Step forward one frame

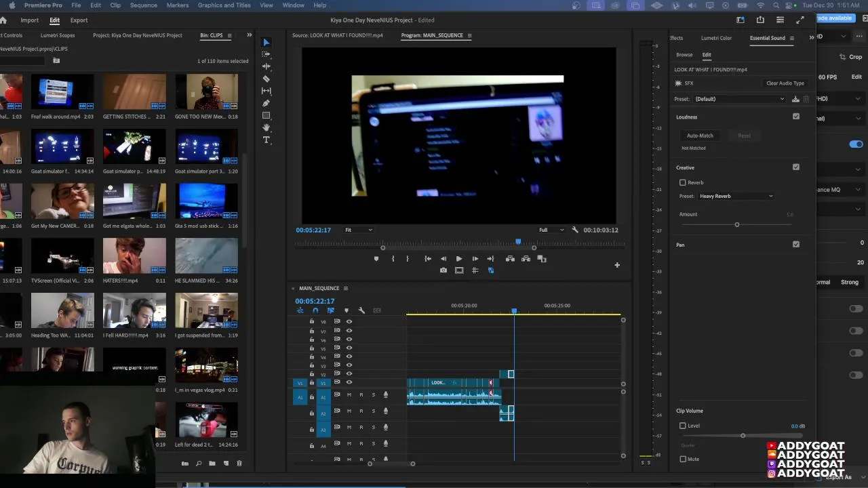click(475, 259)
